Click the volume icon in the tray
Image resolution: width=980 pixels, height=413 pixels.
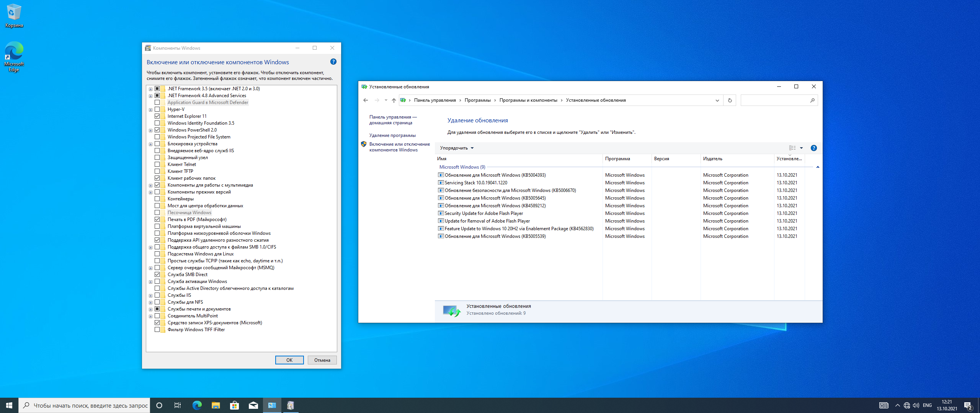click(x=916, y=405)
